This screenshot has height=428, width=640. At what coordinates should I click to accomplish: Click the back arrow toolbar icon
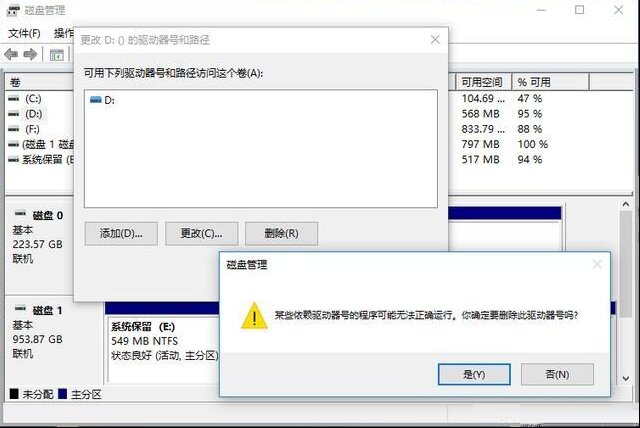11,54
